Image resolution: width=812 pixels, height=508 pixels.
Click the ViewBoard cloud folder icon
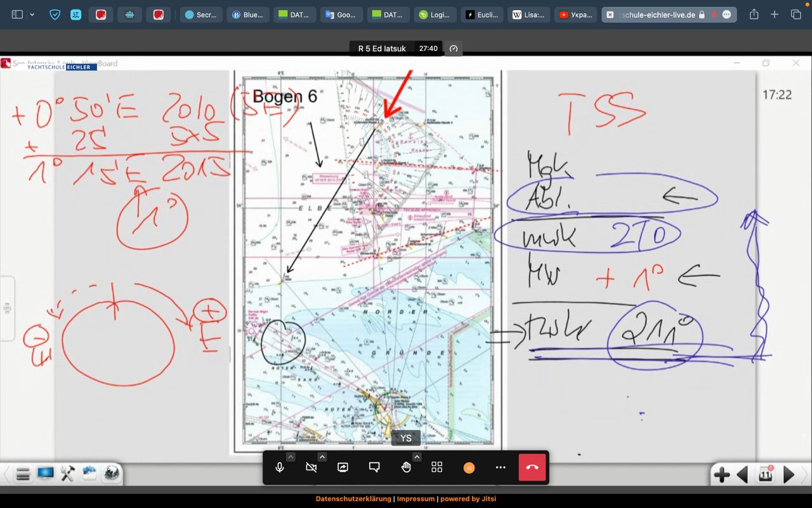tap(89, 473)
